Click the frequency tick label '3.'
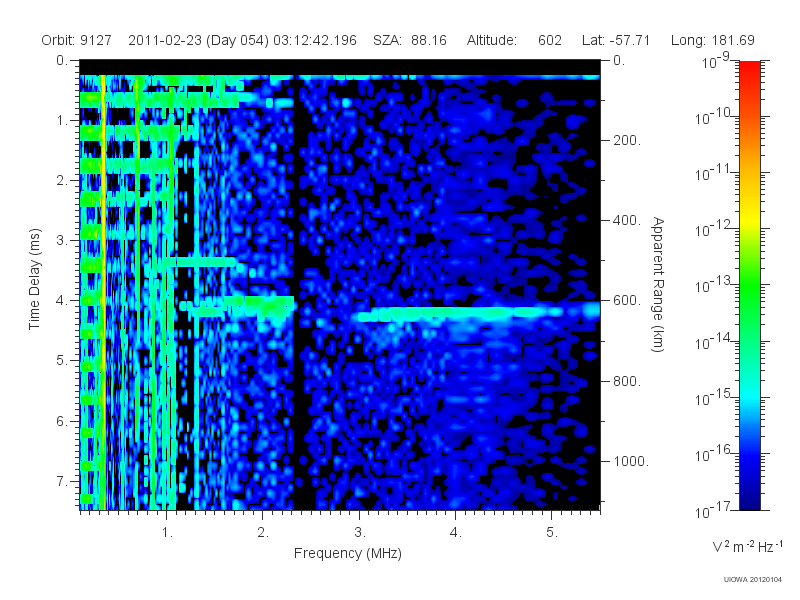 (360, 533)
